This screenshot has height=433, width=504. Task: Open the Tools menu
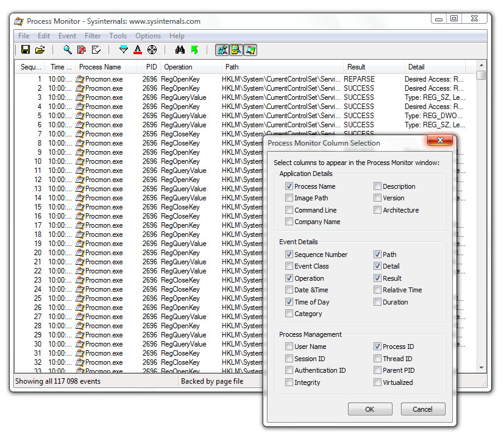click(x=118, y=36)
